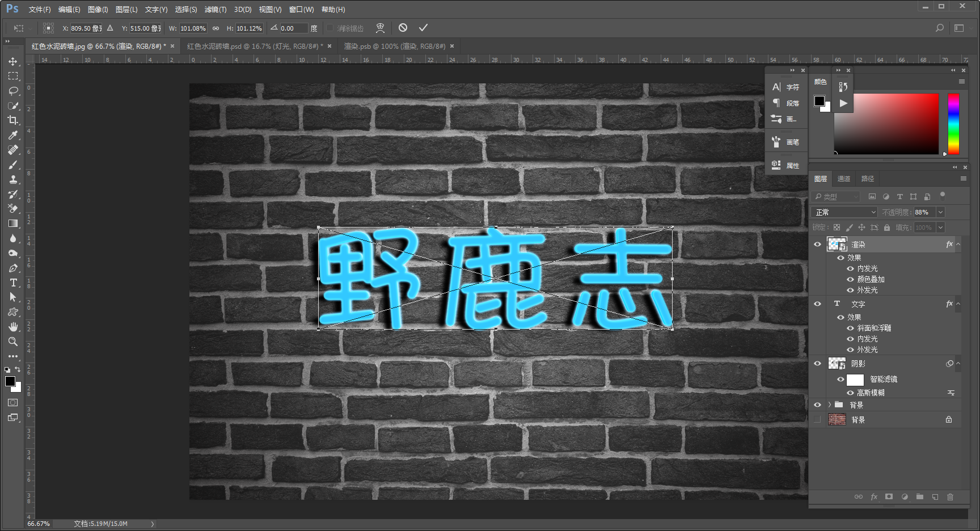The image size is (980, 531).
Task: Open 图像(I) menu
Action: pyautogui.click(x=98, y=10)
